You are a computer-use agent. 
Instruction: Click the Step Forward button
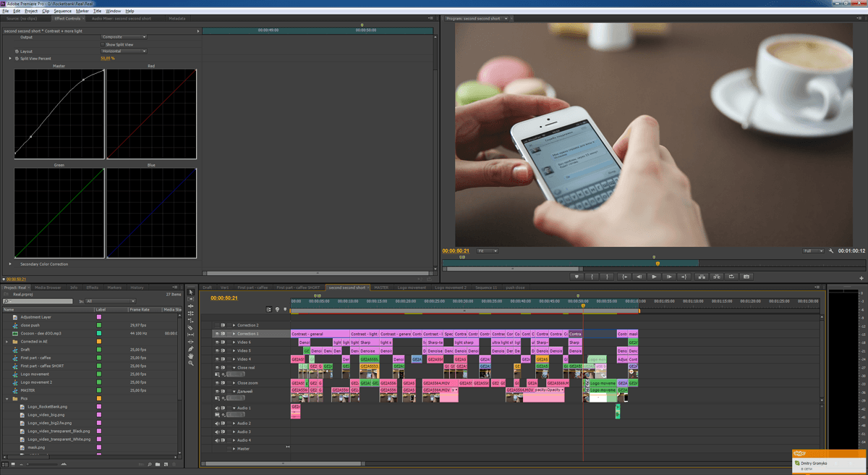(x=669, y=277)
